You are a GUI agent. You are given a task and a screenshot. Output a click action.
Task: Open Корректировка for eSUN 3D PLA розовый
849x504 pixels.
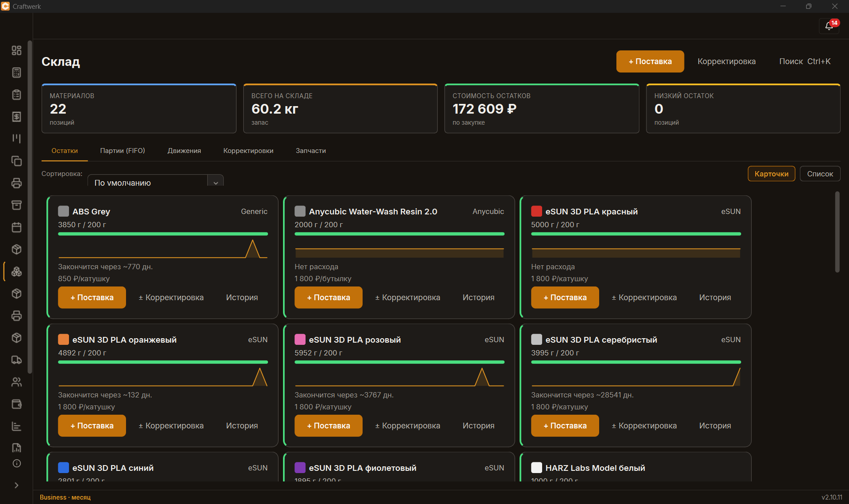click(408, 426)
